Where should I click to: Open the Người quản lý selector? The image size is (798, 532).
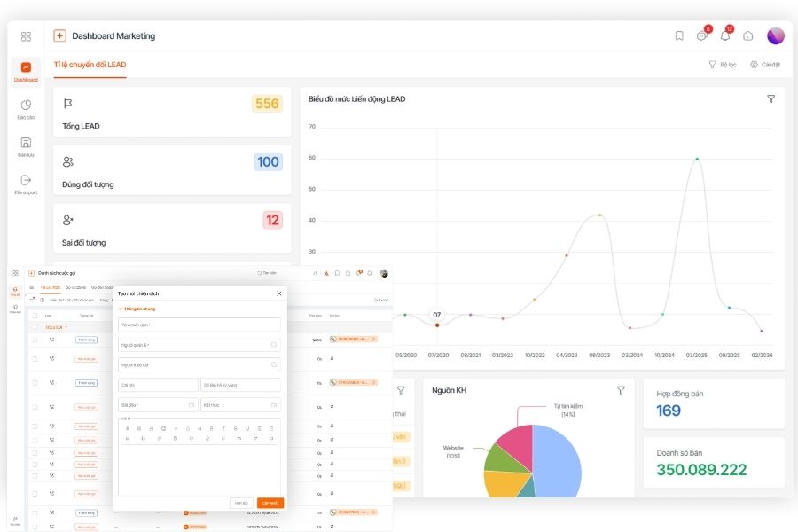pyautogui.click(x=199, y=345)
